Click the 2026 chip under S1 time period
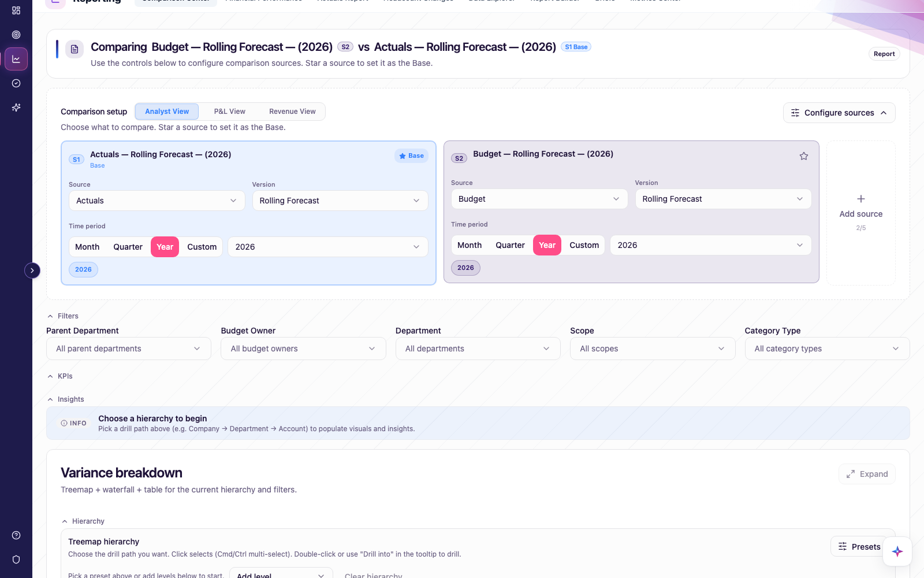The height and width of the screenshot is (578, 924). (83, 269)
